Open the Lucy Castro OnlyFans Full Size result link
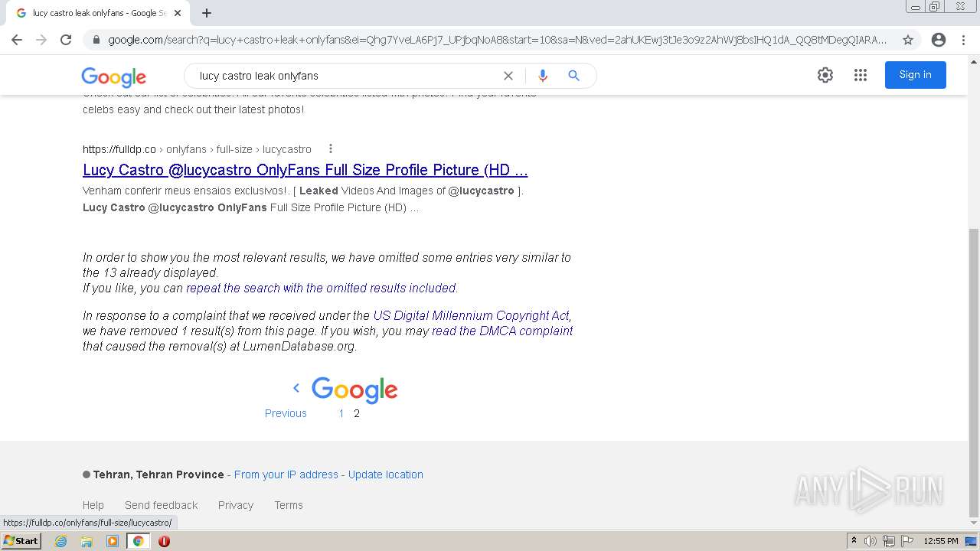Image resolution: width=980 pixels, height=551 pixels. click(305, 170)
